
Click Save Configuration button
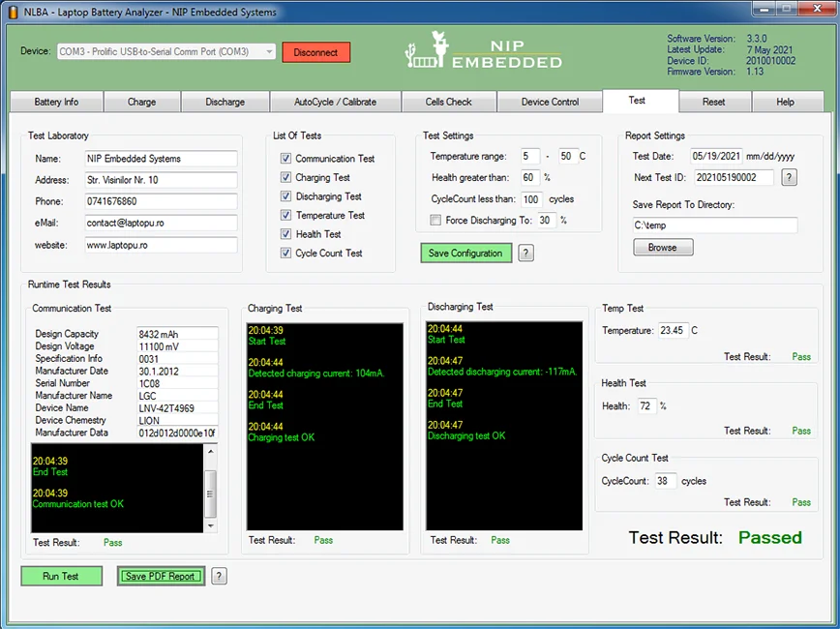click(x=465, y=254)
